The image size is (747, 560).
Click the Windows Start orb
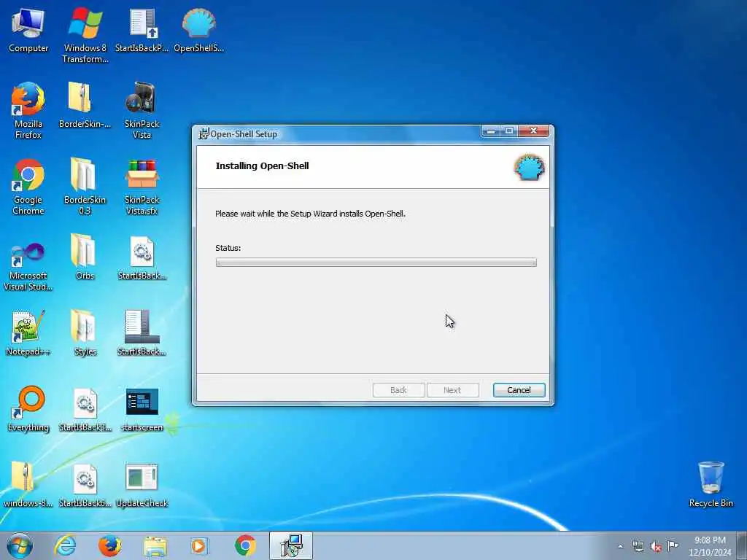(20, 545)
